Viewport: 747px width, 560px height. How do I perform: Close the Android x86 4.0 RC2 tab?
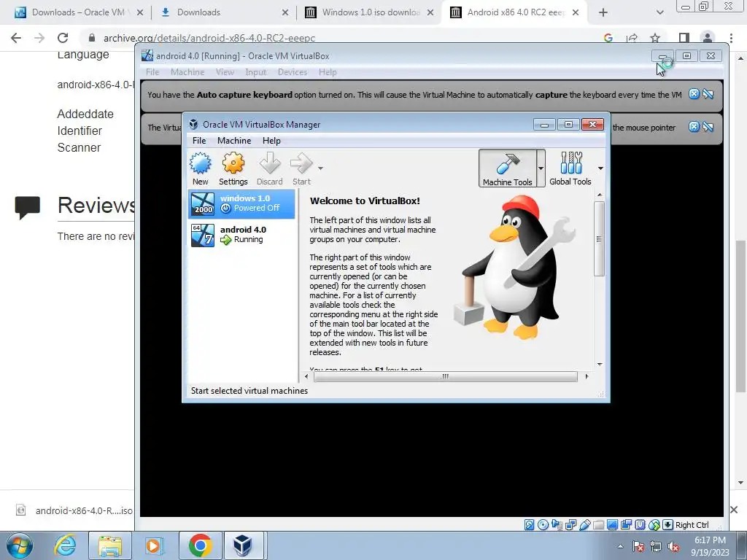click(x=576, y=12)
